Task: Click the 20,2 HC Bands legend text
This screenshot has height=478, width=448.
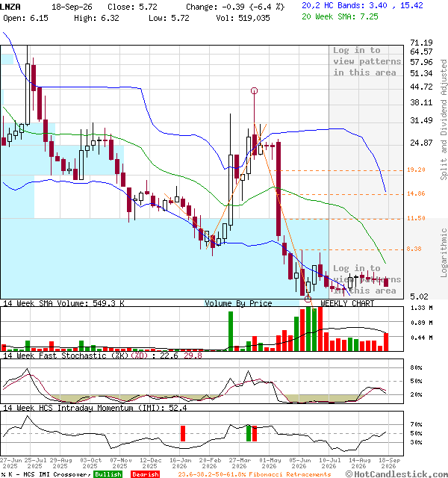Action: pos(362,5)
